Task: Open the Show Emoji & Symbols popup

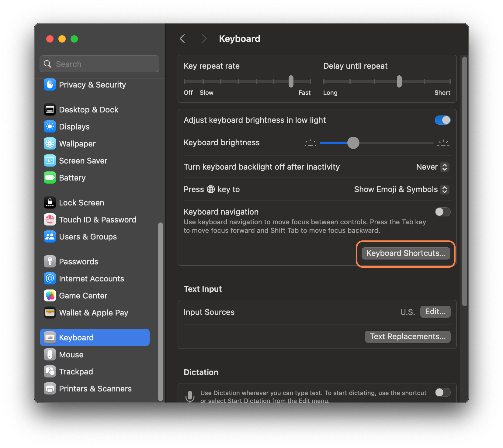Action: 401,189
